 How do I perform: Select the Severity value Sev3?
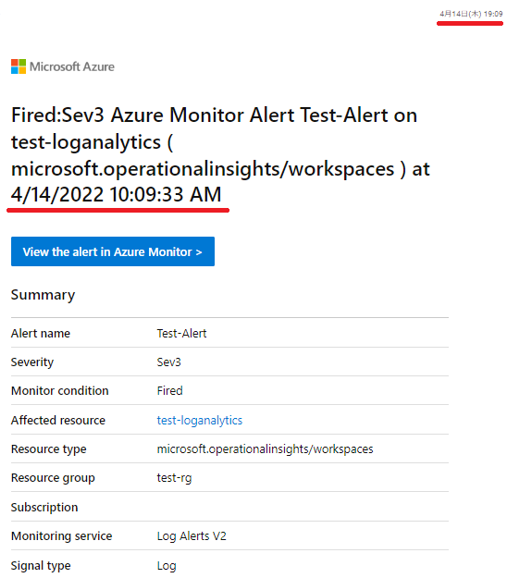coord(169,362)
